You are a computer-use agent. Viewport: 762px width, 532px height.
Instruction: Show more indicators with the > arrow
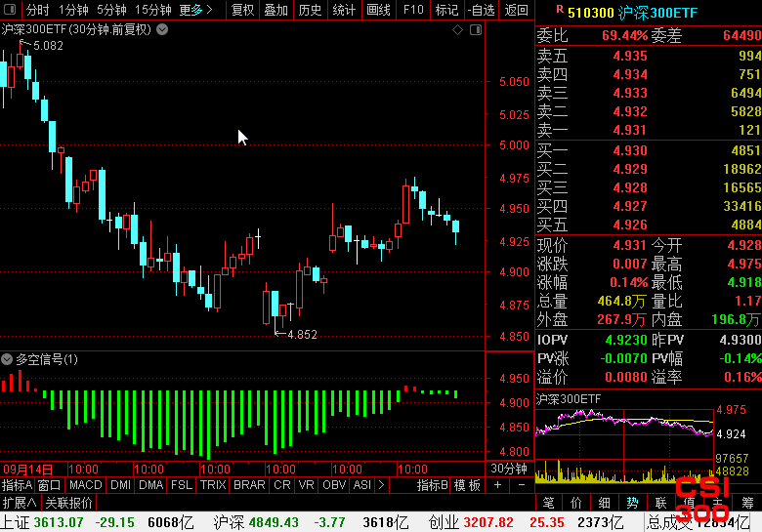click(381, 485)
